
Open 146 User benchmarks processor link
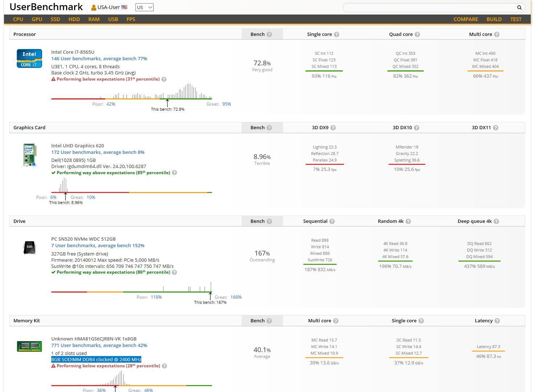(99, 59)
